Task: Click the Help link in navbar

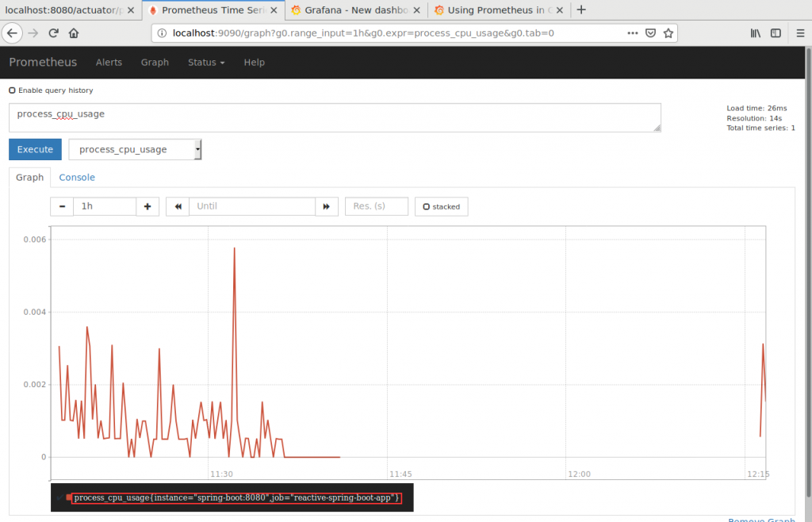Action: 254,62
